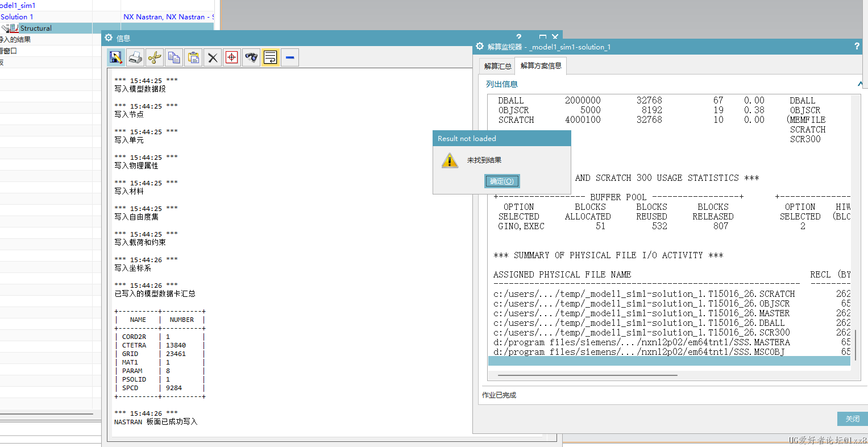
Task: Click the 'SSS.MASTERA' file path line
Action: coord(642,342)
